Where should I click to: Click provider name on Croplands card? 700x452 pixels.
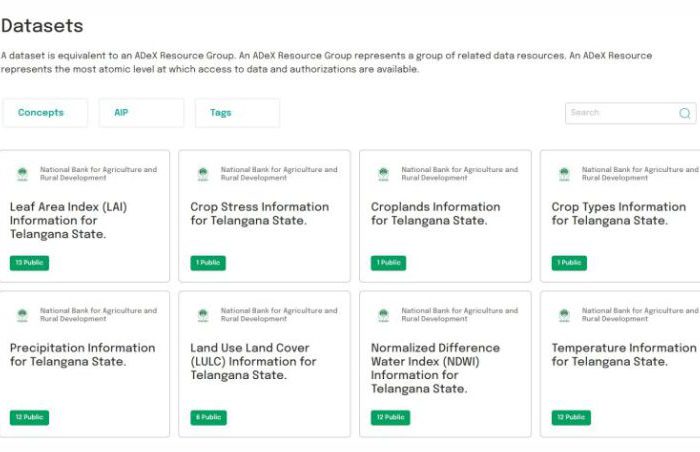pyautogui.click(x=460, y=173)
